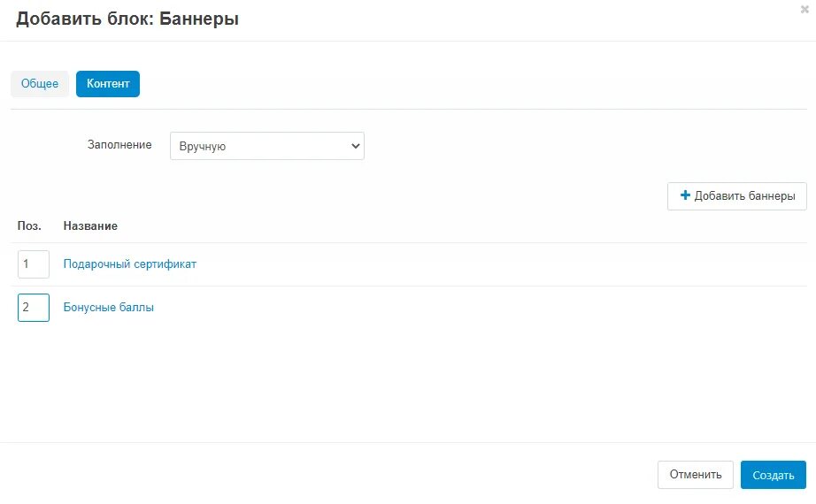Screen dimensions: 816x504
Task: Select the Контент tab
Action: coord(108,84)
